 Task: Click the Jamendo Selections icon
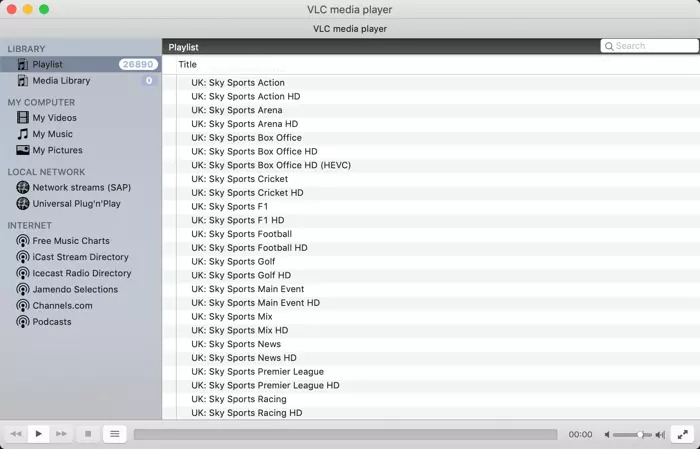(23, 289)
